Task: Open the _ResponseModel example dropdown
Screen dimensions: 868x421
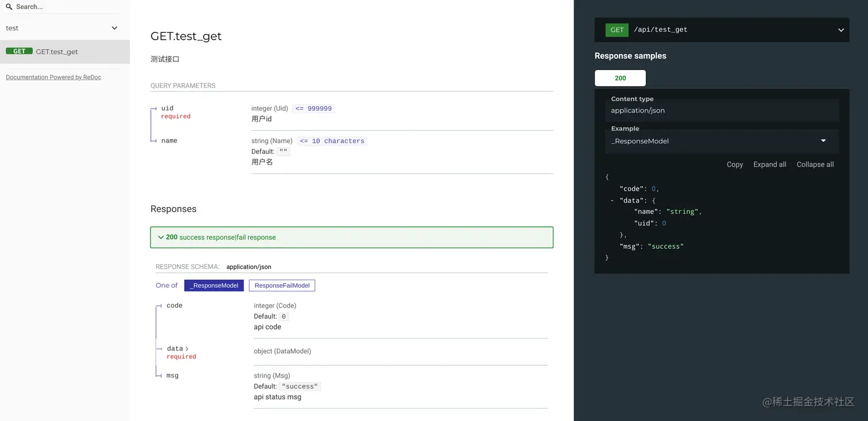Action: (722, 141)
